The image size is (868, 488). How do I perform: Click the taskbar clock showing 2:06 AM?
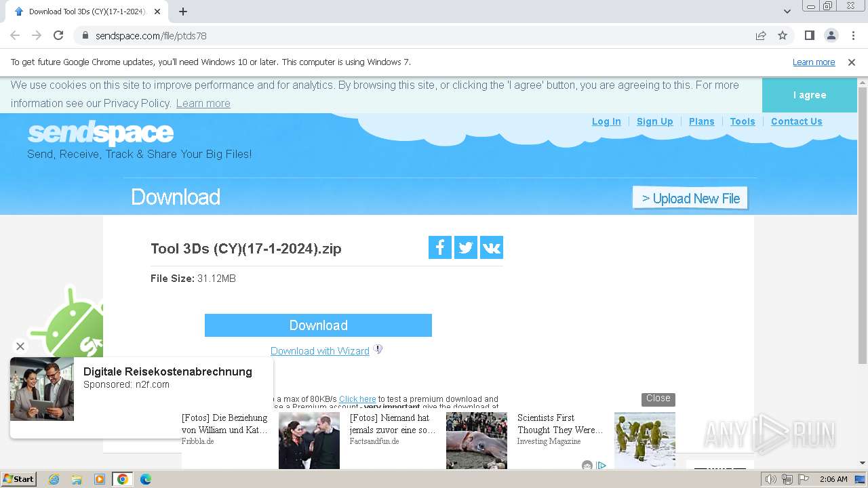pyautogui.click(x=833, y=479)
